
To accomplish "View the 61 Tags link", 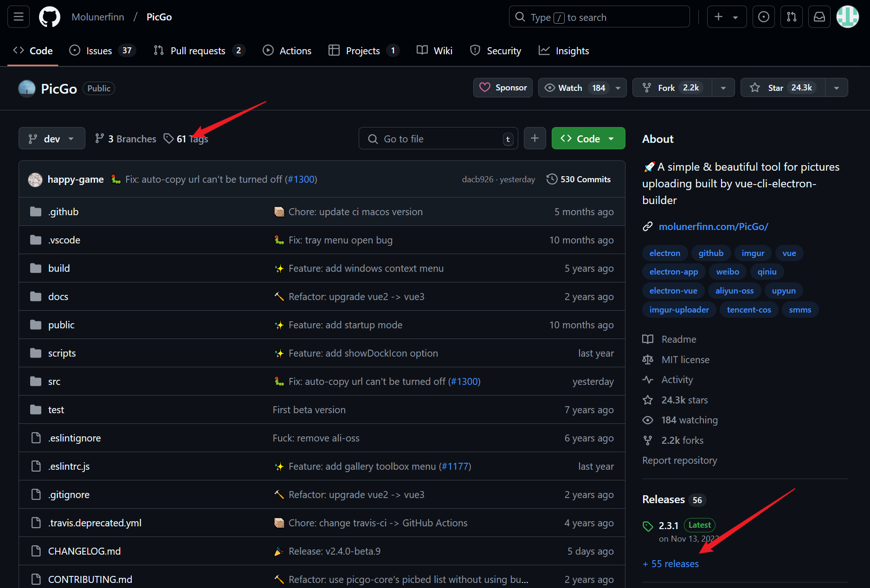I will tap(186, 139).
